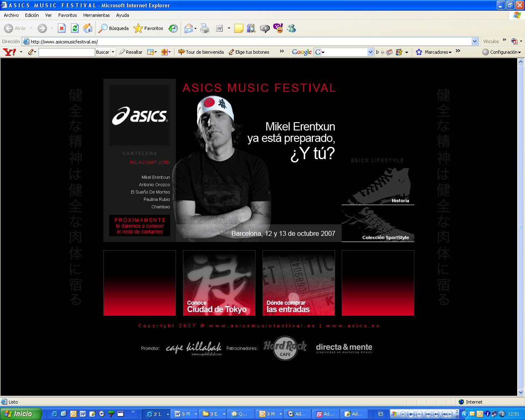Click the Windows Messenger people icon
The width and height of the screenshot is (525, 420).
[291, 28]
